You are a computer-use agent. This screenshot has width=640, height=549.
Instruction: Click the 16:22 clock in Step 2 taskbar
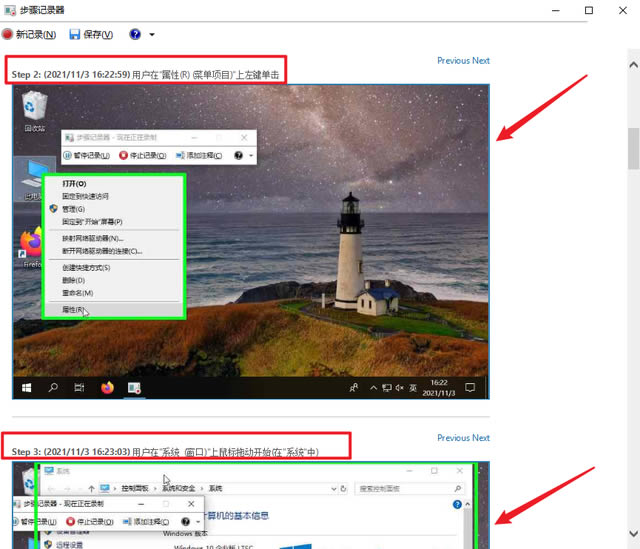(439, 388)
